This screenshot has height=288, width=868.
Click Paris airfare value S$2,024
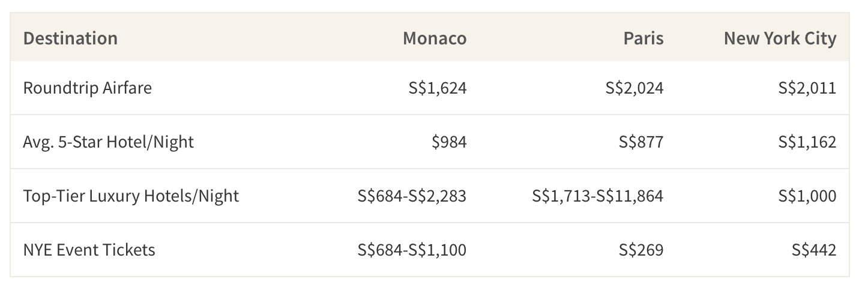(x=634, y=88)
